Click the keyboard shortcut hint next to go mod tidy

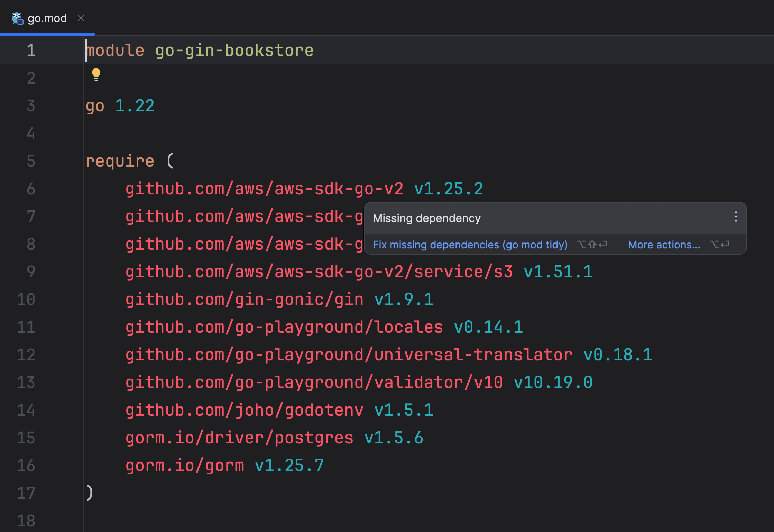point(591,245)
